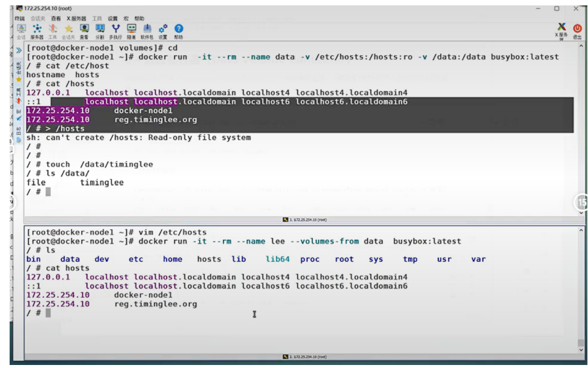Screen dimensions: 588x368
Task: Open the 设置 menu in menu bar
Action: [112, 19]
